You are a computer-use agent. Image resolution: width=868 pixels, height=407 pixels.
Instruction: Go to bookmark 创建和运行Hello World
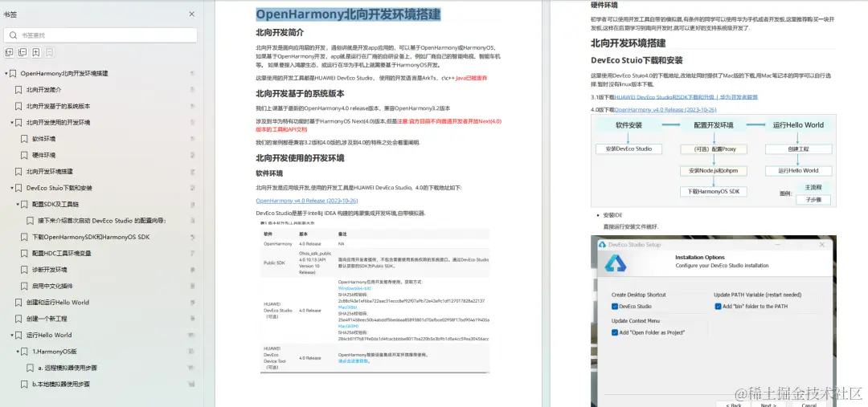pos(58,303)
